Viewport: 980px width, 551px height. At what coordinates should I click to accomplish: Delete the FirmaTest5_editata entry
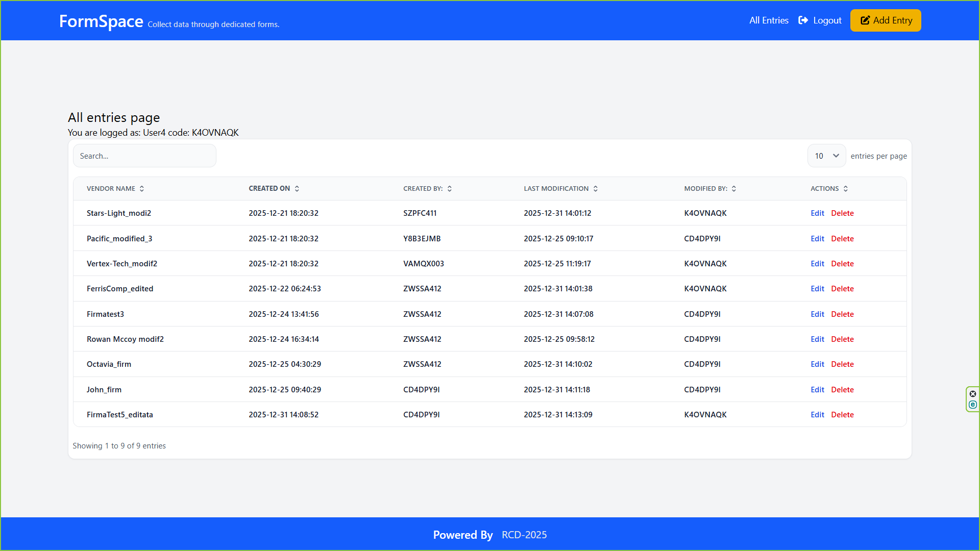pos(842,415)
